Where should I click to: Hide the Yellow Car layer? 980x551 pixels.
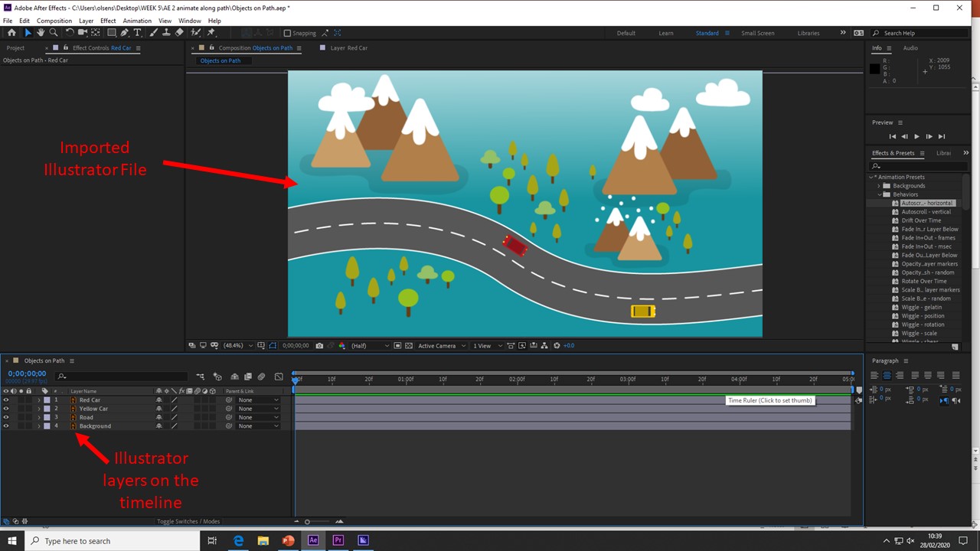tap(7, 408)
